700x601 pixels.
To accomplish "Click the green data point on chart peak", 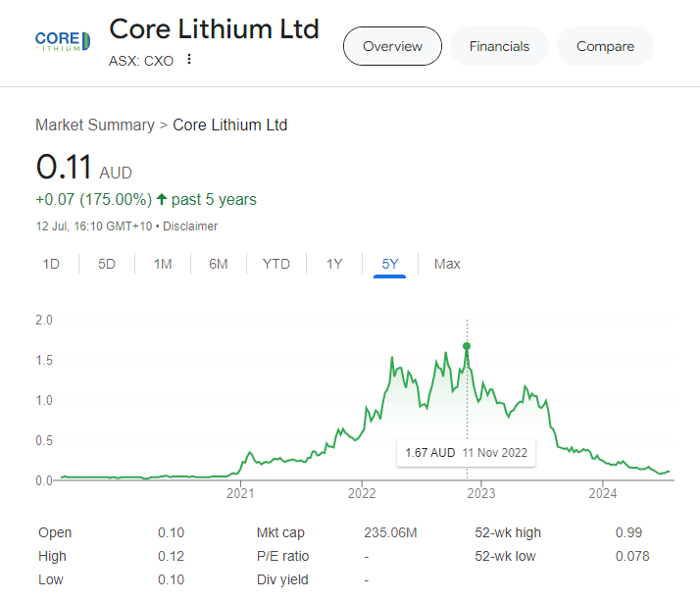I will click(x=467, y=346).
